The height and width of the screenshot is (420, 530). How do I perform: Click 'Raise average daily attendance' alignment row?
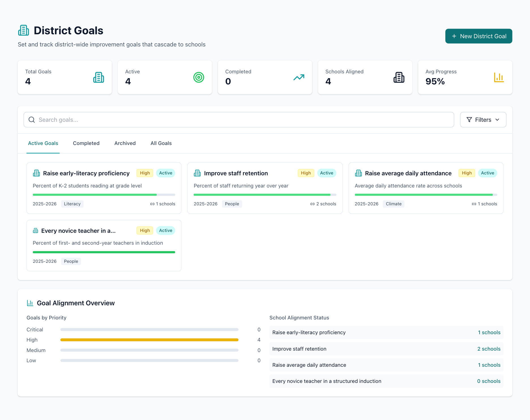point(386,365)
